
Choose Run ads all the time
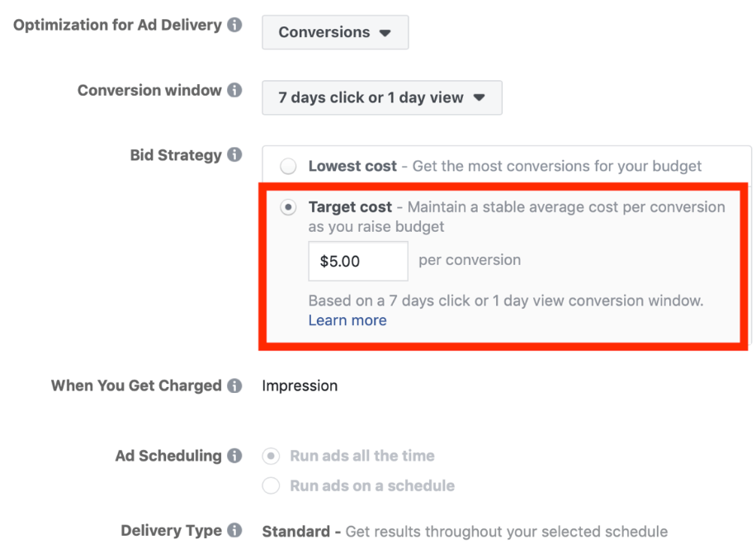271,456
